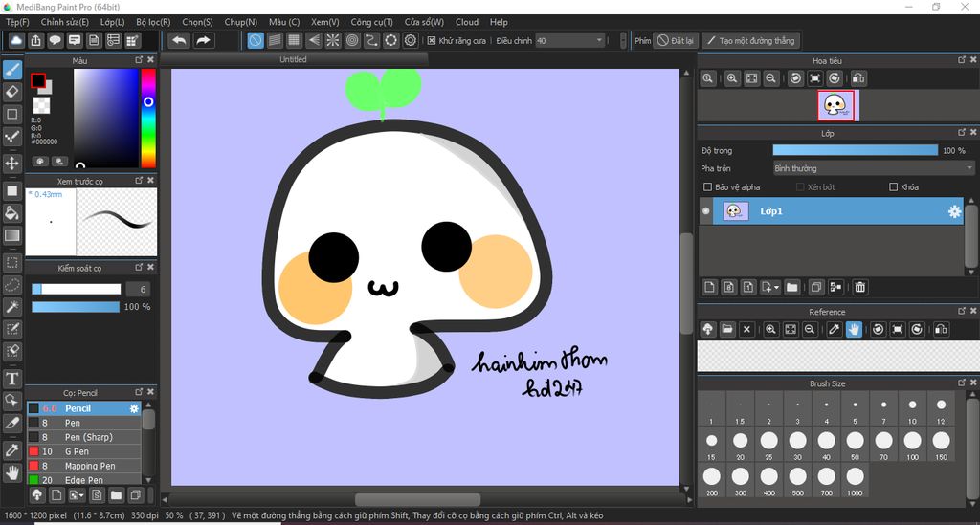Screen dimensions: 980x525
Task: Click the black foreground color swatch
Action: pyautogui.click(x=38, y=81)
